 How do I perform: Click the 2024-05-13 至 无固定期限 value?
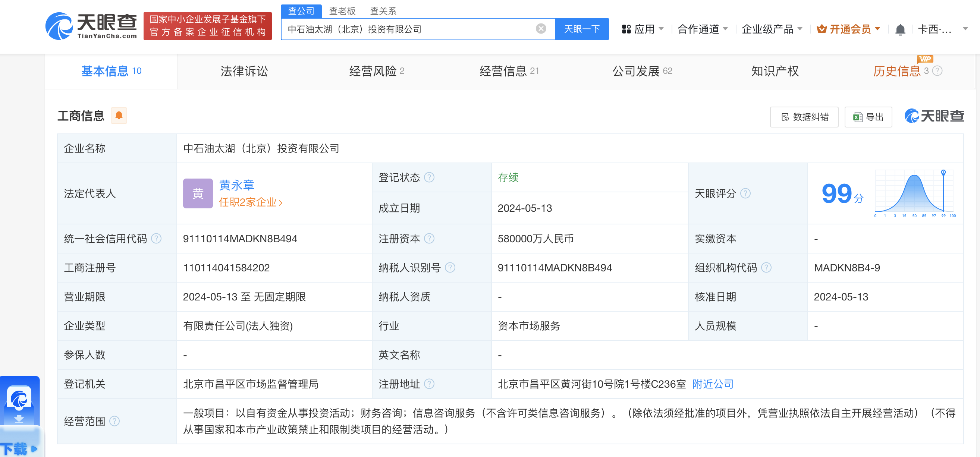[244, 297]
